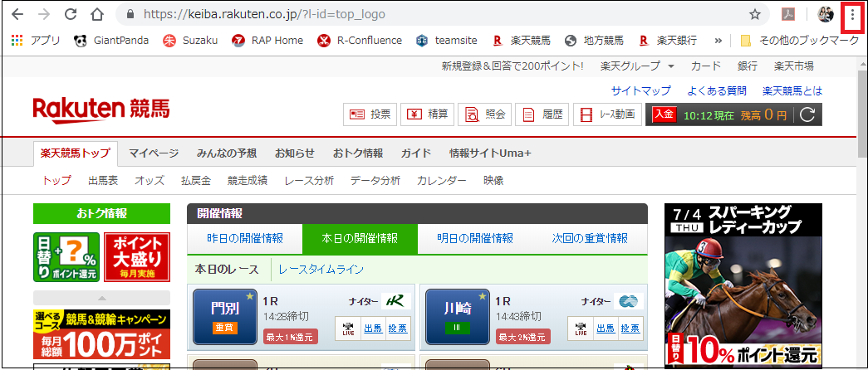Select the おトク情報 tab
The width and height of the screenshot is (868, 370).
tap(358, 153)
